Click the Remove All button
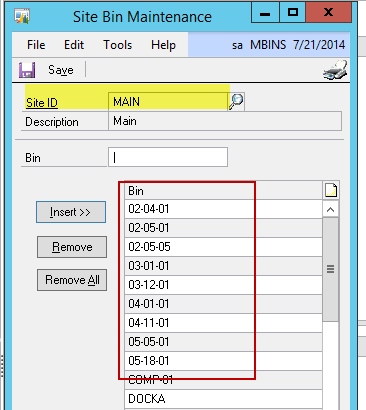Viewport: 366px width, 410px height. [x=72, y=280]
